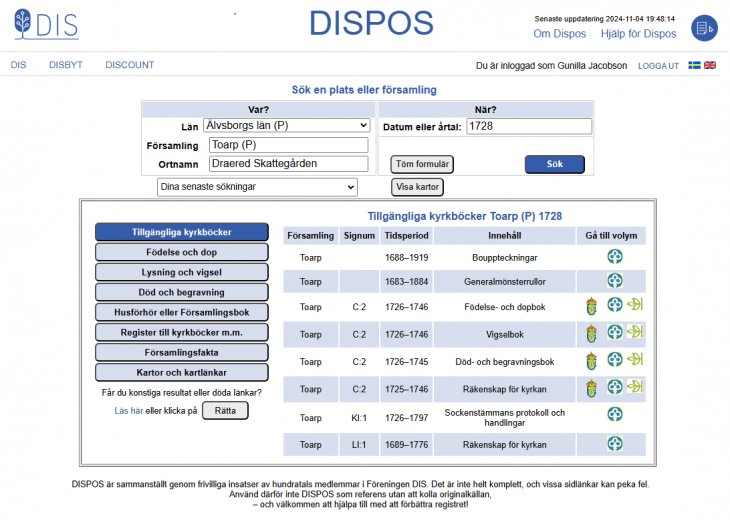Click the blue Sök button
Screen dimensions: 730x520
[x=554, y=164]
